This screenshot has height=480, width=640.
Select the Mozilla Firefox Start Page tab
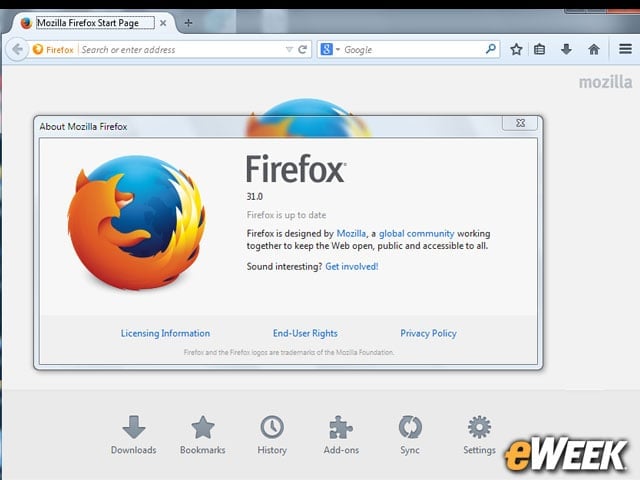pos(95,23)
